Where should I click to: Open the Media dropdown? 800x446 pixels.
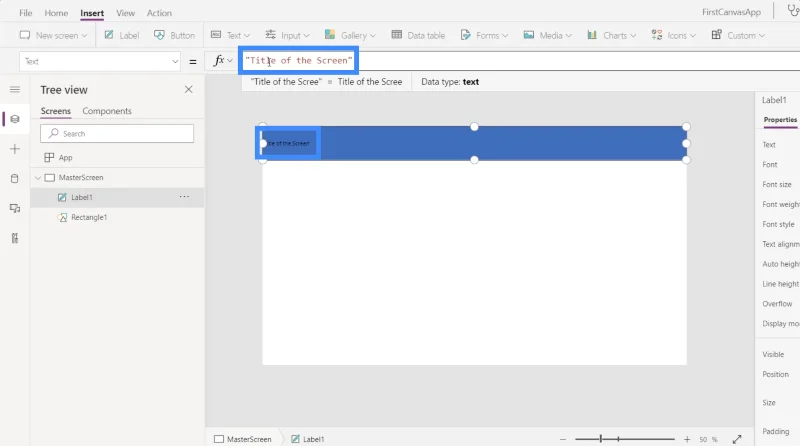[x=547, y=35]
